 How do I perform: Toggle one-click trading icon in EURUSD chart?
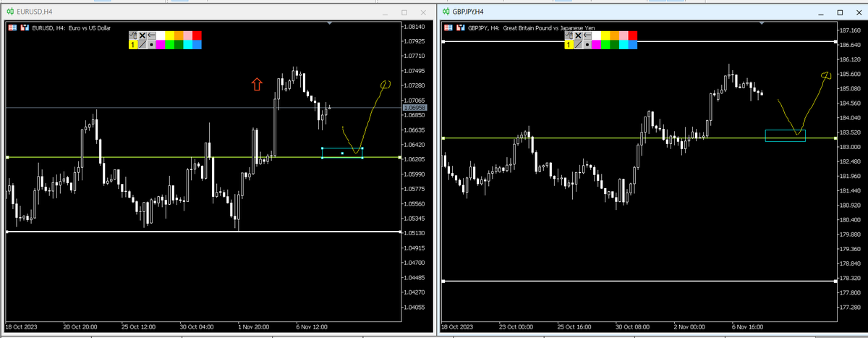coord(25,28)
